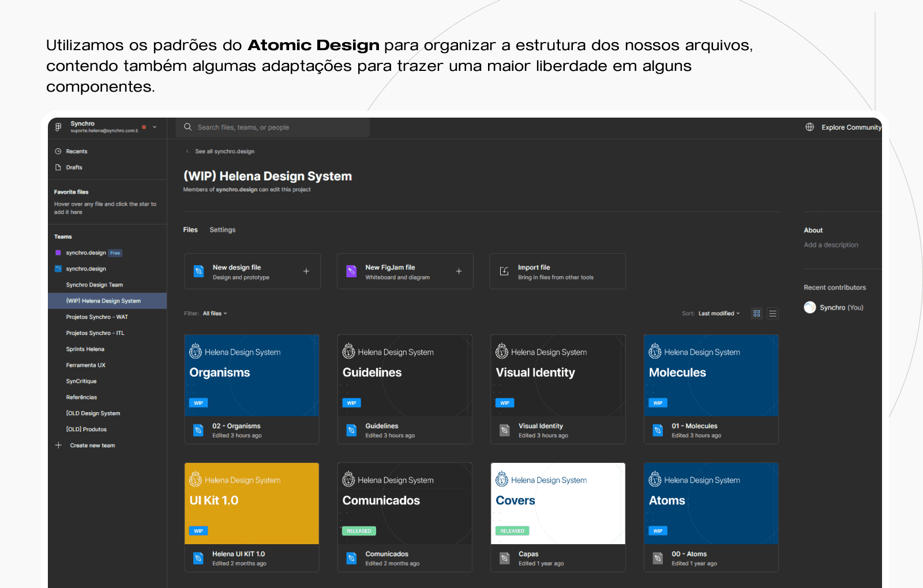Click the plus on New FigJam file
Viewport: 923px width, 588px height.
(459, 271)
